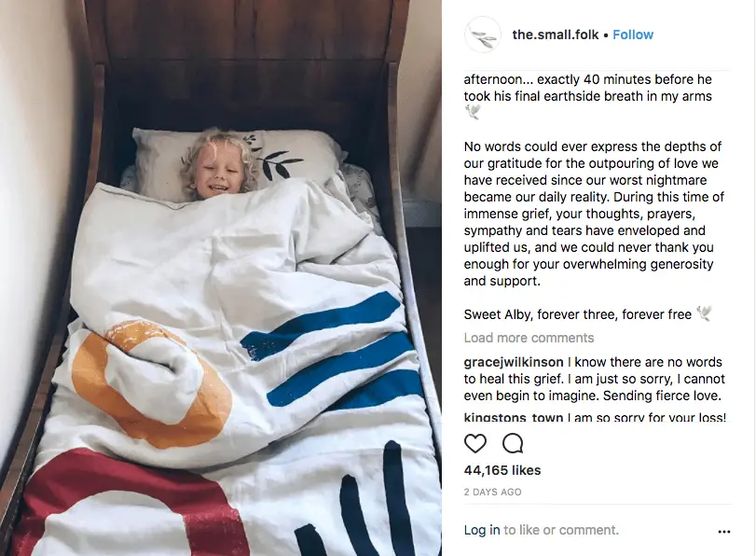This screenshot has height=556, width=756.
Task: Click gracejwilkinson's comment text
Action: point(595,379)
